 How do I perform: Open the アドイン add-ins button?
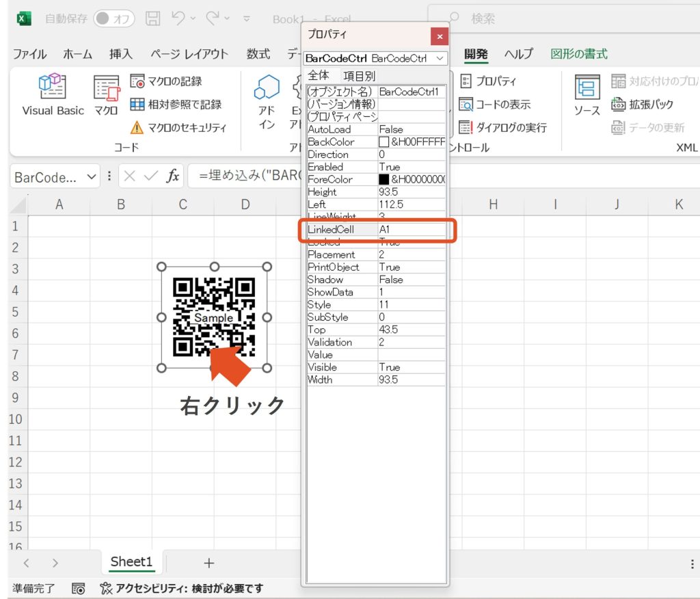pyautogui.click(x=267, y=101)
